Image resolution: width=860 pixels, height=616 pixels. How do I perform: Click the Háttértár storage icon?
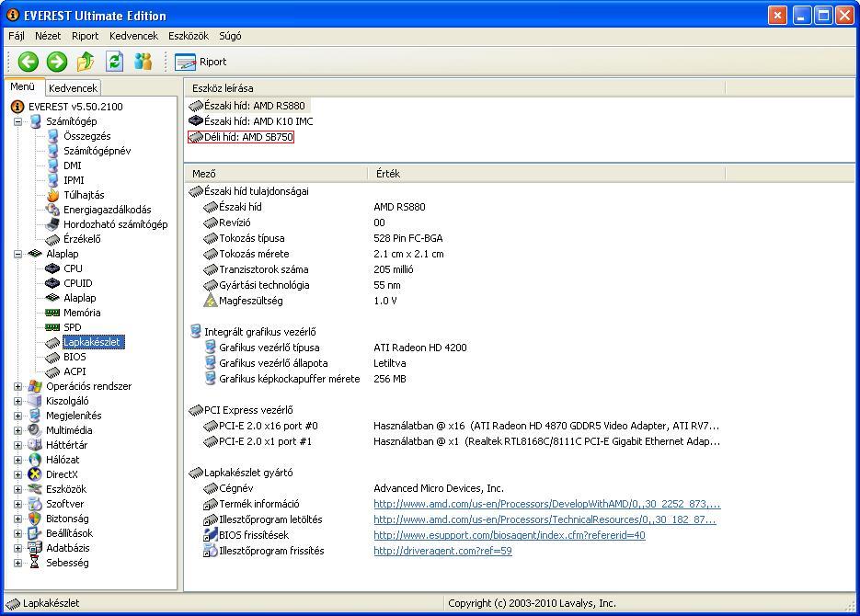tap(35, 444)
